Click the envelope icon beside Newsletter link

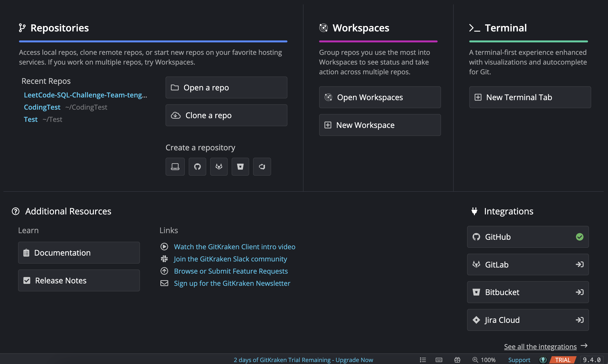tap(164, 283)
